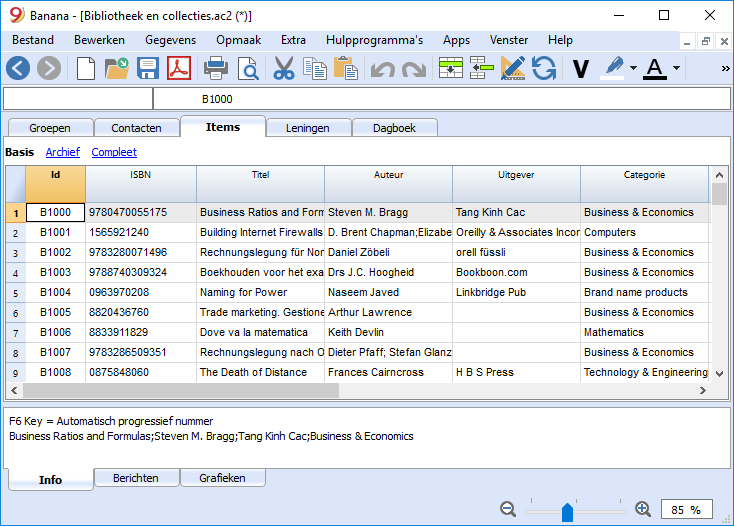Select cell B1004 in Id column

(56, 293)
